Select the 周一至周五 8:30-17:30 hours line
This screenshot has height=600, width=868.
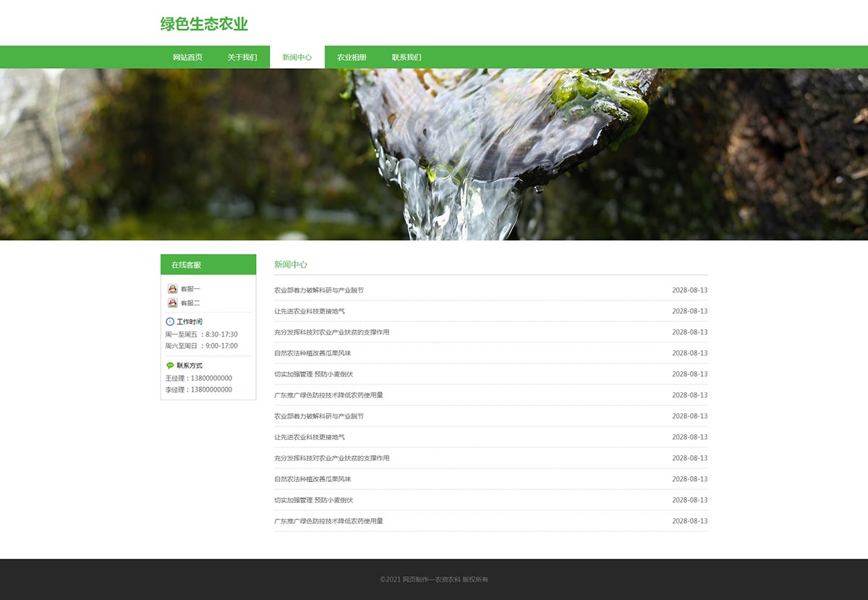pos(201,334)
